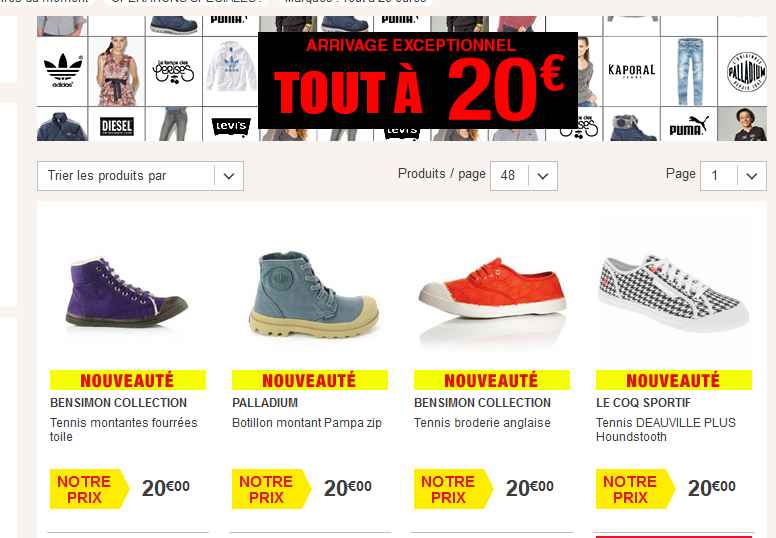Click the Le Temps des Cerises logo
Viewport: 776px width, 538px height.
(x=173, y=72)
